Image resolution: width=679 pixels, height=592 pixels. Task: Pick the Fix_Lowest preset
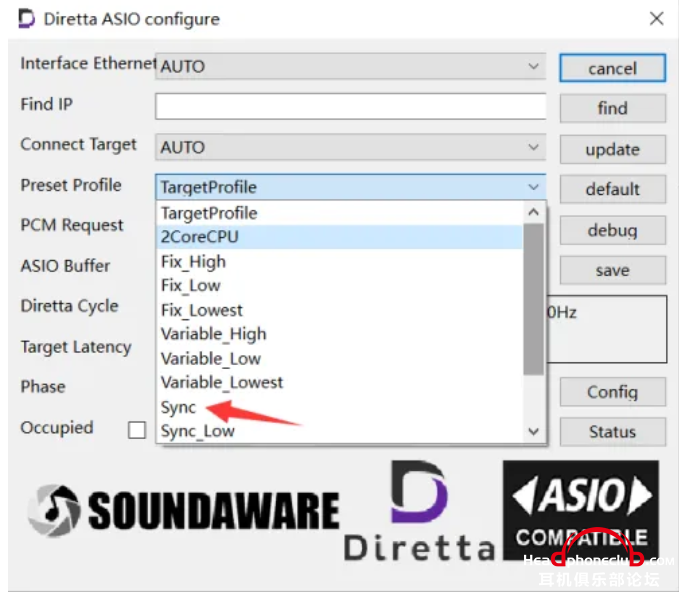(x=339, y=310)
